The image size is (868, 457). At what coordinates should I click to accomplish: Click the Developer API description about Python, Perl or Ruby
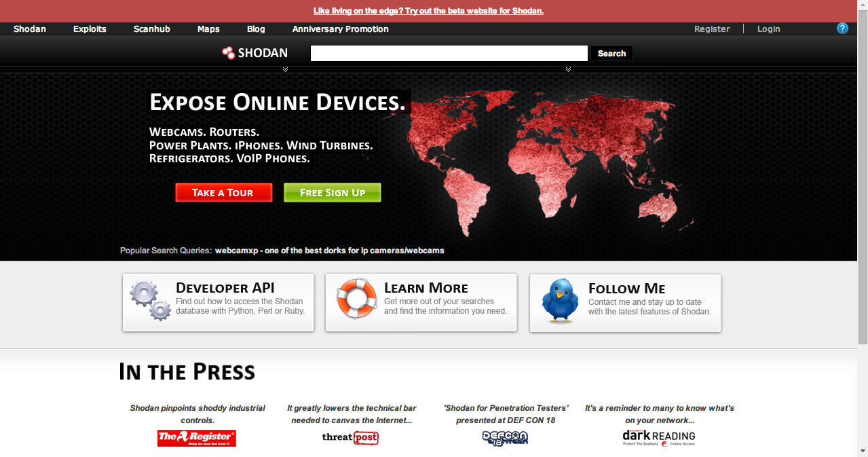click(240, 306)
